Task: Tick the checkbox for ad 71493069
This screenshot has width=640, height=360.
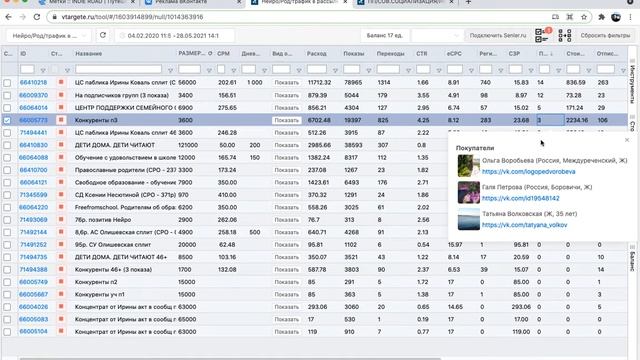Action: point(7,220)
